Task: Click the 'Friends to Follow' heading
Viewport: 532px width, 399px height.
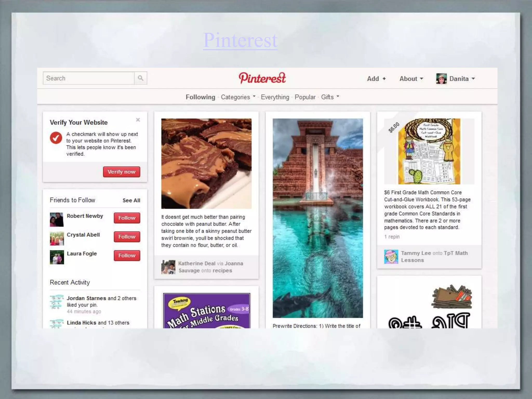Action: click(72, 200)
